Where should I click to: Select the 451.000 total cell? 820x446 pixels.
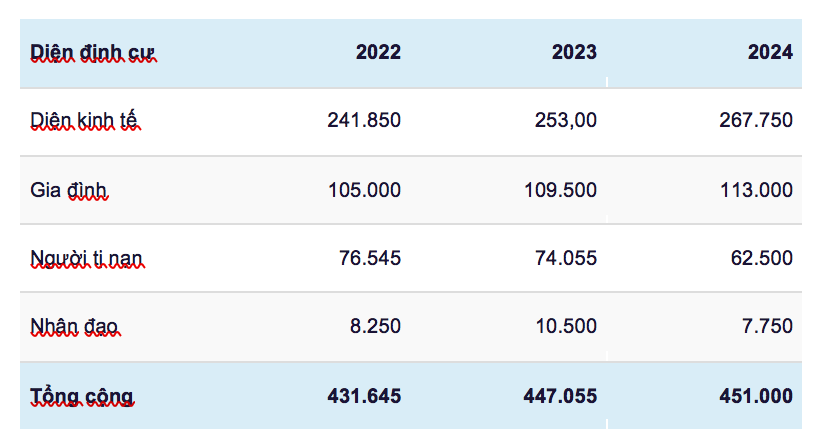tap(756, 396)
